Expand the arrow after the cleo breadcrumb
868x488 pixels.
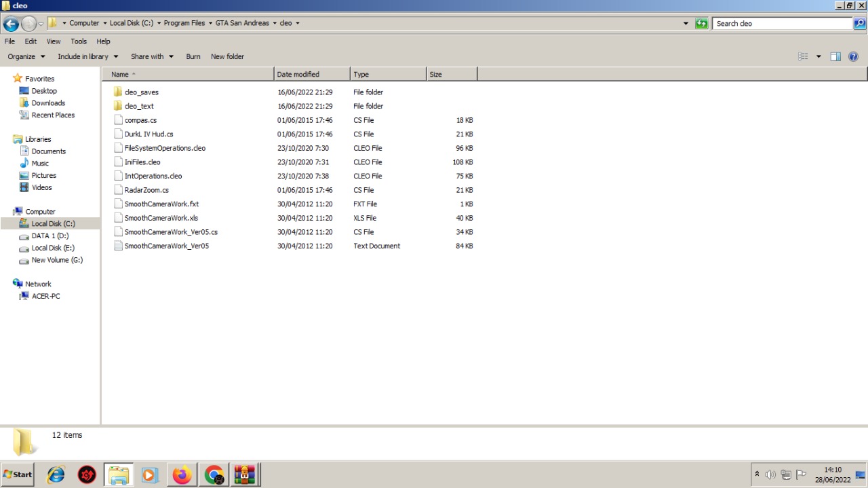297,23
